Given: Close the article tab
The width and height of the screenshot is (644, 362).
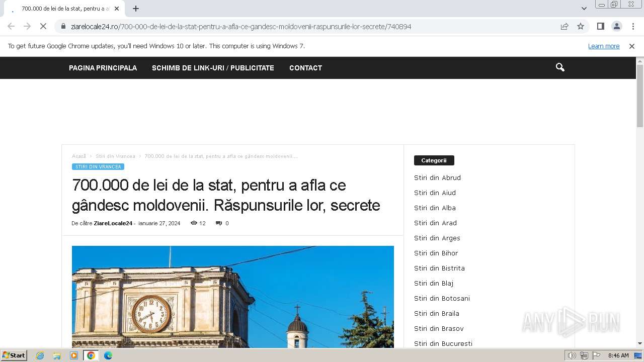Looking at the screenshot, I should pyautogui.click(x=117, y=9).
